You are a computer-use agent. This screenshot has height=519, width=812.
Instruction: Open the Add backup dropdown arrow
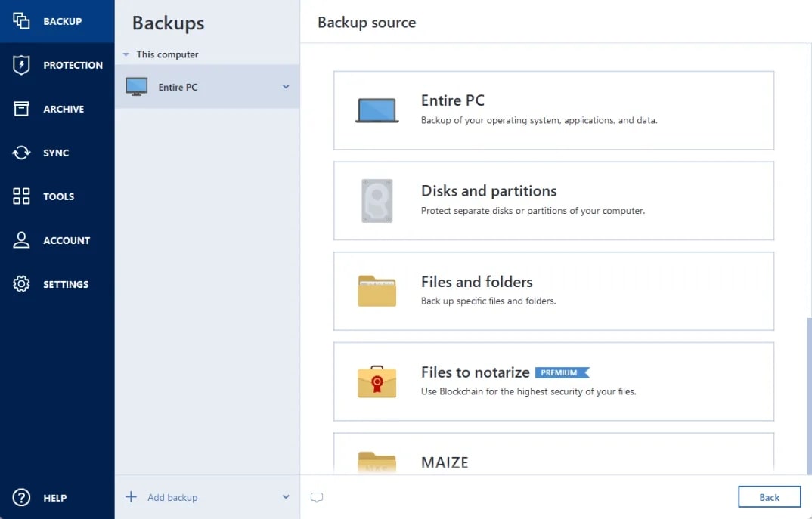(x=286, y=497)
